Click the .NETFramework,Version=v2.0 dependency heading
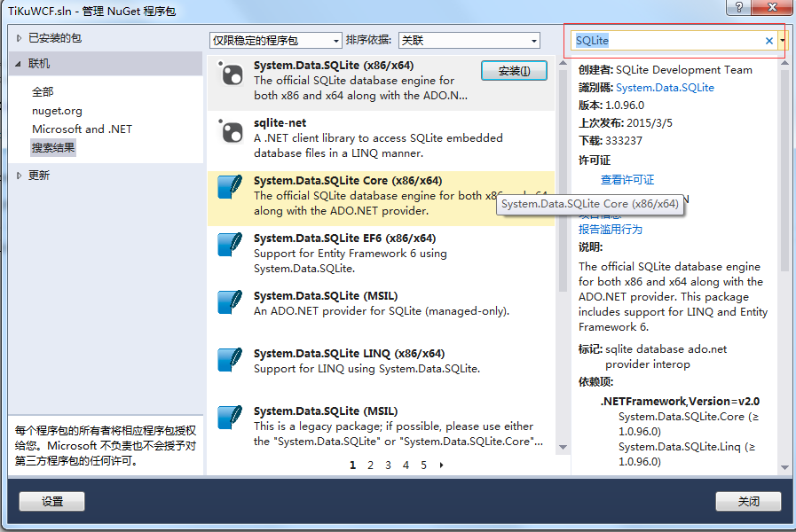Viewport: 796px width, 532px height. [x=681, y=401]
